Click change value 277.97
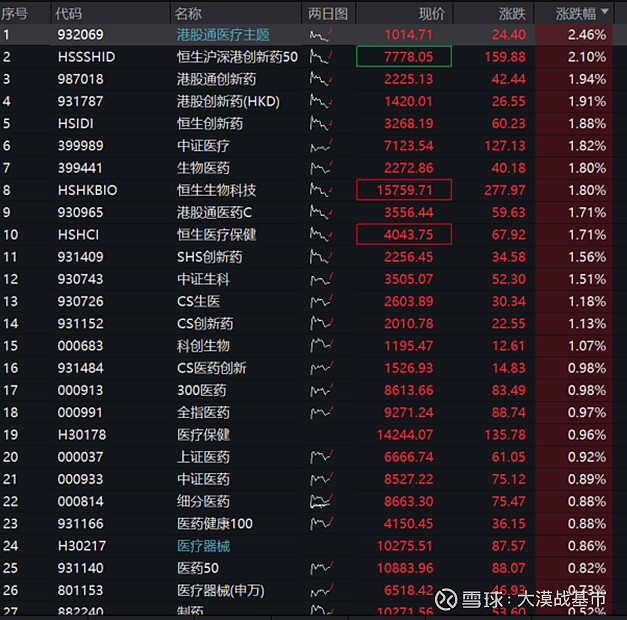 505,190
